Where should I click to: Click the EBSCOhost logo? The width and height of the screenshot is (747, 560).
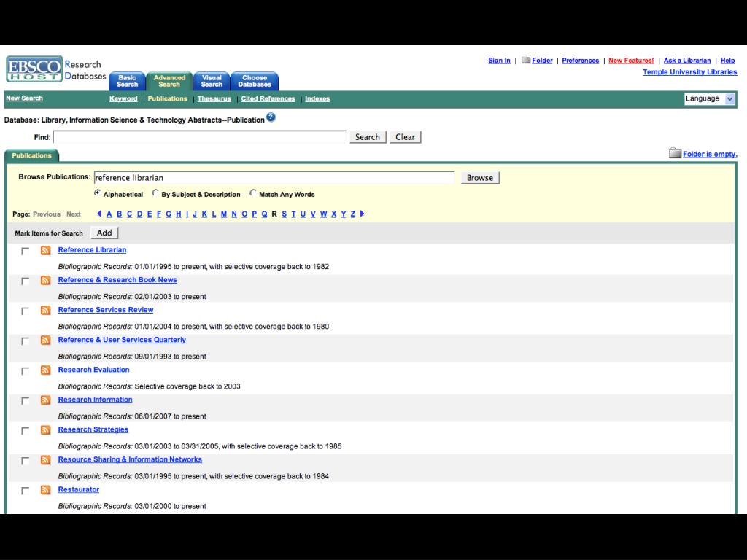tap(34, 69)
